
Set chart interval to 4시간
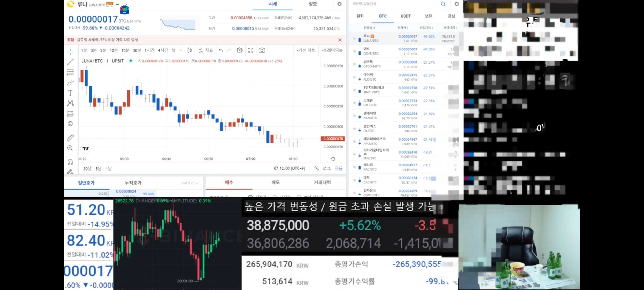tap(163, 50)
